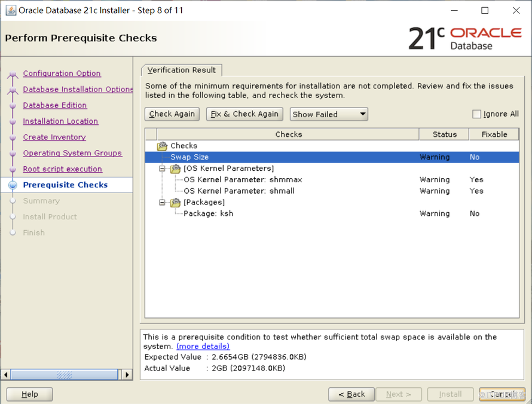Click the sidebar scrollbar right arrow
Screen dimensions: 532x404
coord(127,375)
